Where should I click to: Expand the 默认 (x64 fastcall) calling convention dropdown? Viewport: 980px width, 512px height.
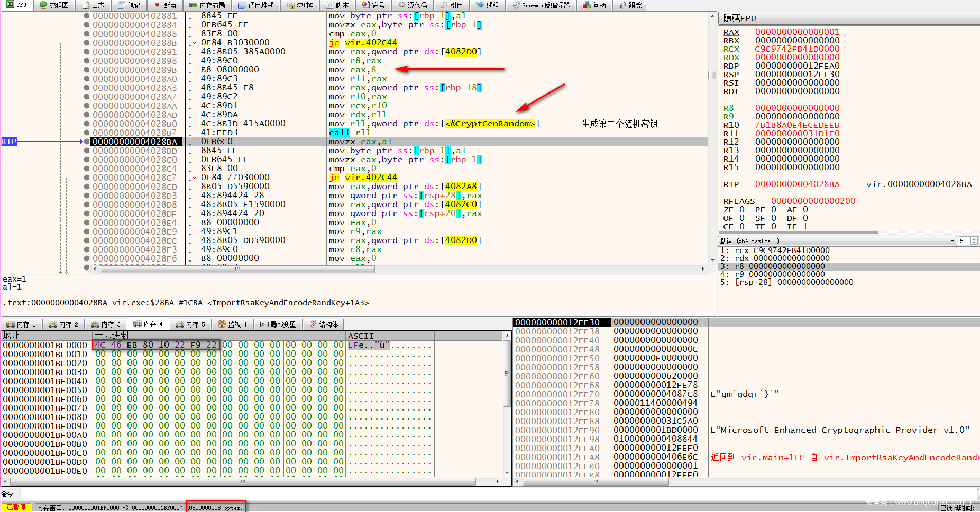[x=952, y=241]
